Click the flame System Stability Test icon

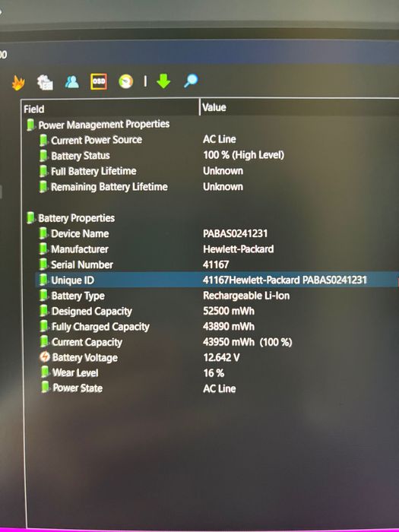[18, 82]
